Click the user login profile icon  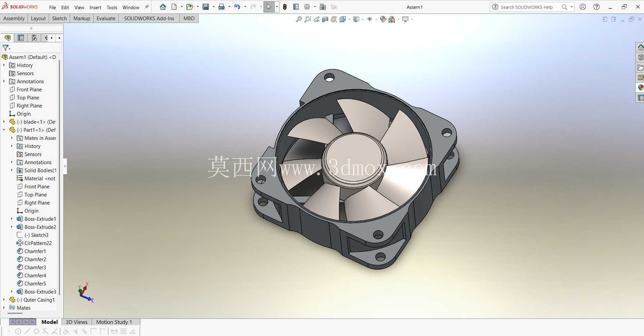pyautogui.click(x=583, y=7)
